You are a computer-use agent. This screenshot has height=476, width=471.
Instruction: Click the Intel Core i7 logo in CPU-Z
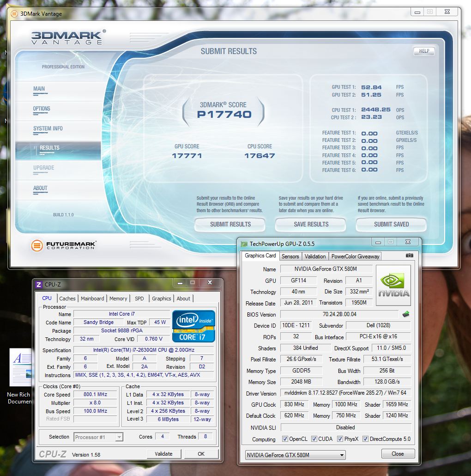tap(193, 326)
